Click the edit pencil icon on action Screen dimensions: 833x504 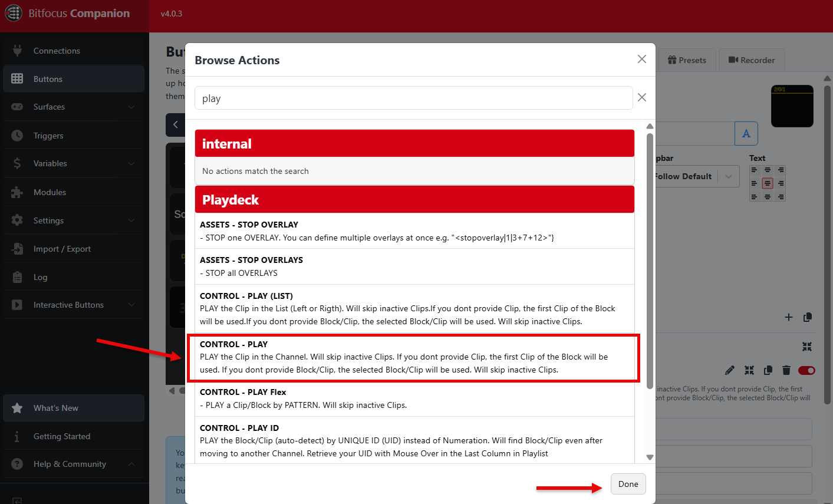[730, 370]
